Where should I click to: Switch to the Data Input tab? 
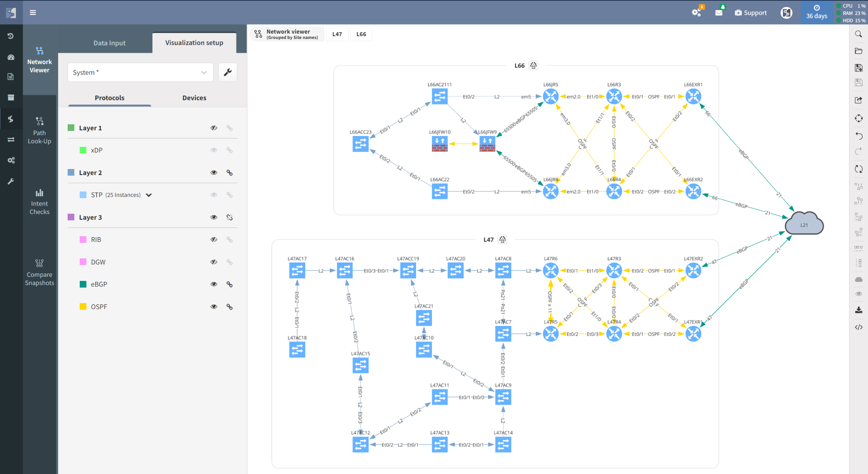coord(109,43)
